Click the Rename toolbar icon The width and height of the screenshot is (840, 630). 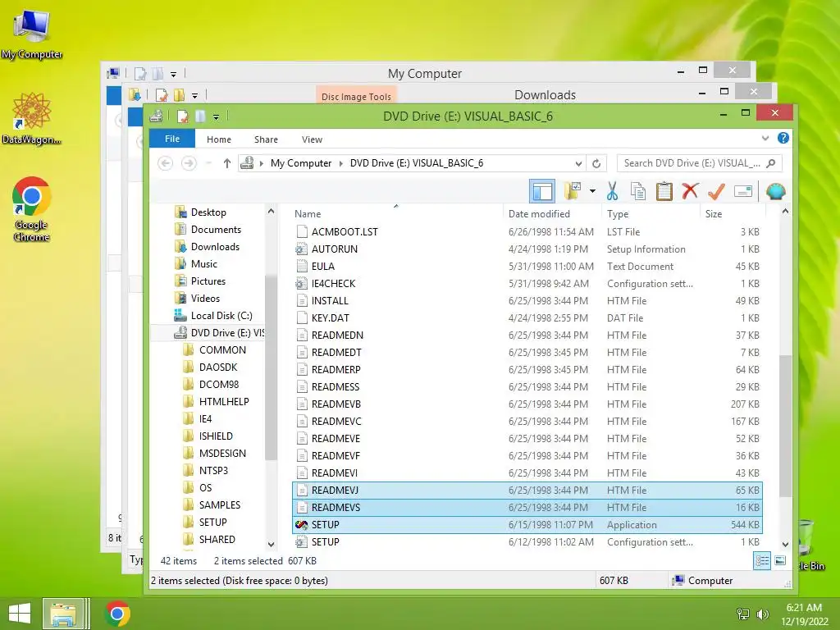pyautogui.click(x=743, y=191)
